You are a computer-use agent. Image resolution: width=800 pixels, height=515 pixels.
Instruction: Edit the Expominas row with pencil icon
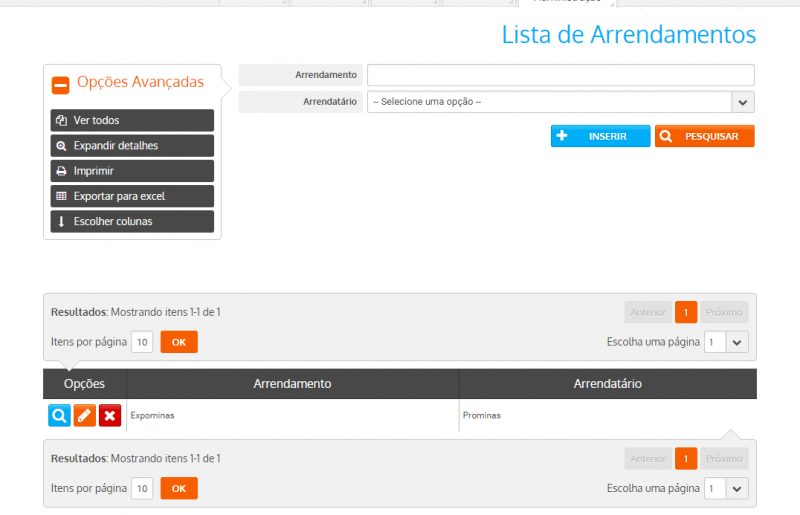(x=85, y=415)
